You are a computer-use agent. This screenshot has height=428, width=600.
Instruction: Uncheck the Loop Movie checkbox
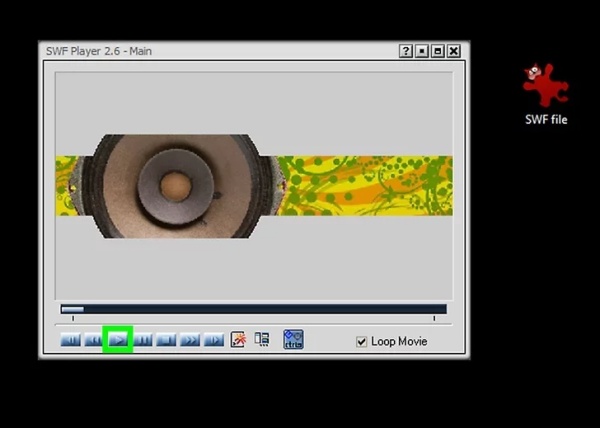(x=361, y=341)
